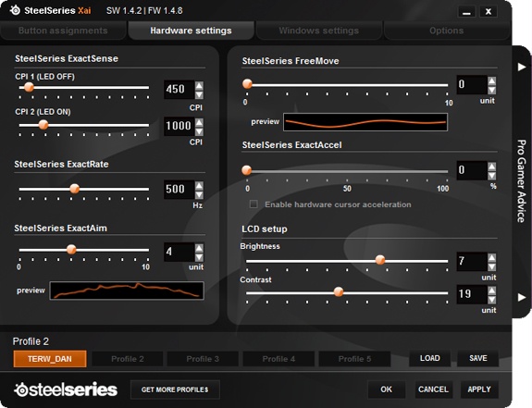This screenshot has width=532, height=408.
Task: Decrease ExactAim unit with down arrow
Action: tap(199, 257)
